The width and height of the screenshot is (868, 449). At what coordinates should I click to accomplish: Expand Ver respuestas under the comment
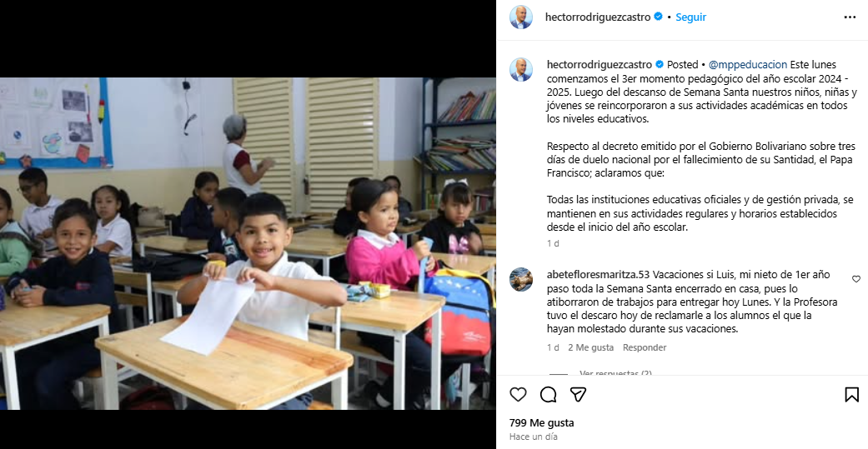point(615,373)
